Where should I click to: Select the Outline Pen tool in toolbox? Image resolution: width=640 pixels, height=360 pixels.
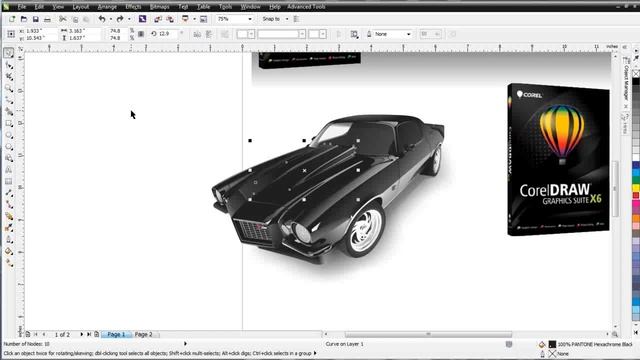coord(9,240)
